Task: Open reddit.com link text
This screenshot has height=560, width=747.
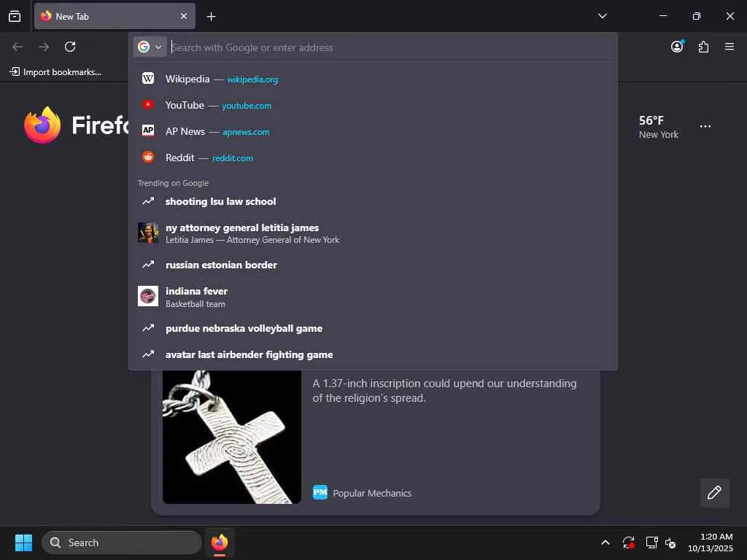Action: (x=233, y=158)
